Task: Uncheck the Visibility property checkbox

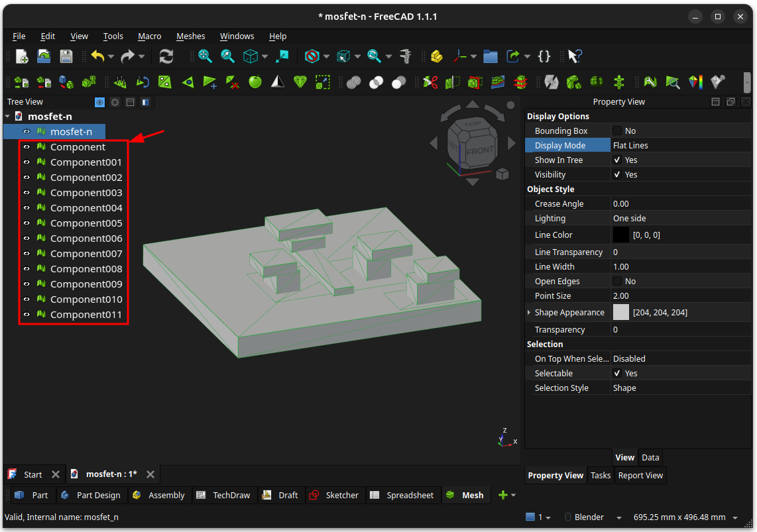Action: click(x=617, y=175)
